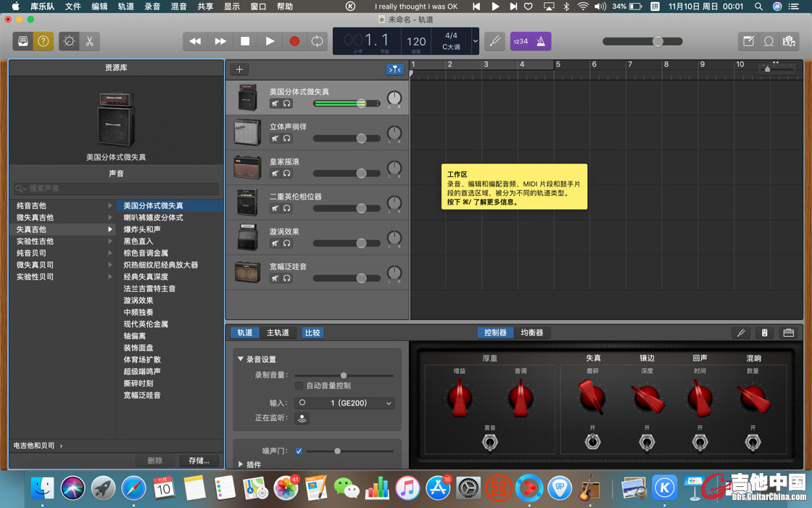Toggle the 失真 on switch
The width and height of the screenshot is (812, 508).
tap(592, 442)
